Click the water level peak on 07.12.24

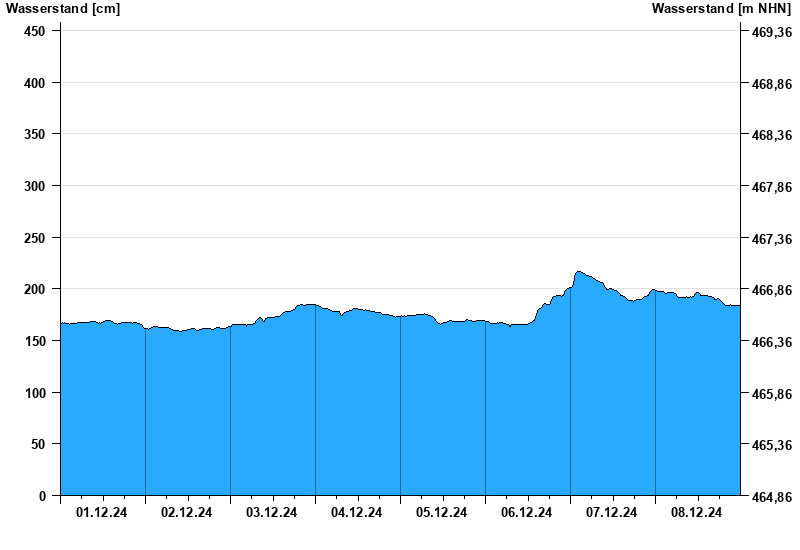tap(578, 272)
